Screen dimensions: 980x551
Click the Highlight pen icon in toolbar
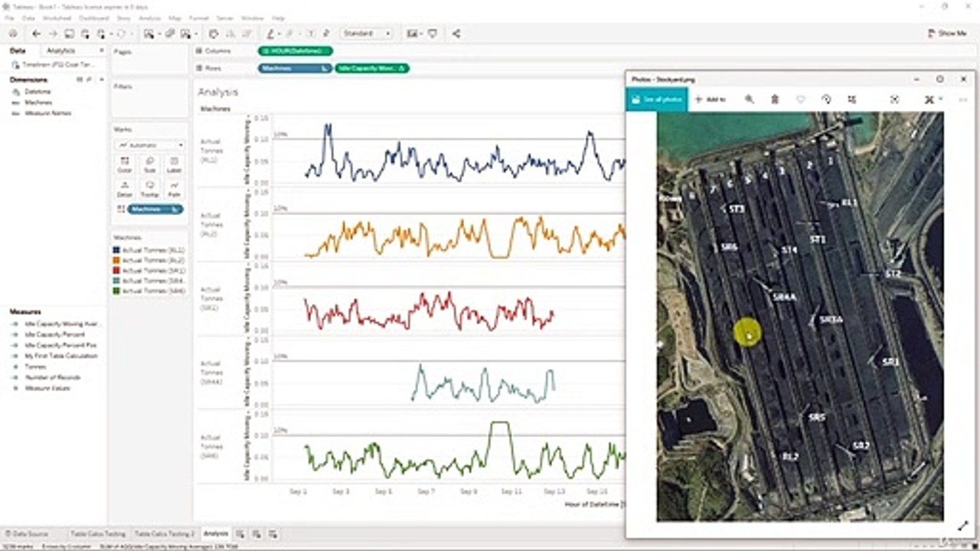point(271,34)
